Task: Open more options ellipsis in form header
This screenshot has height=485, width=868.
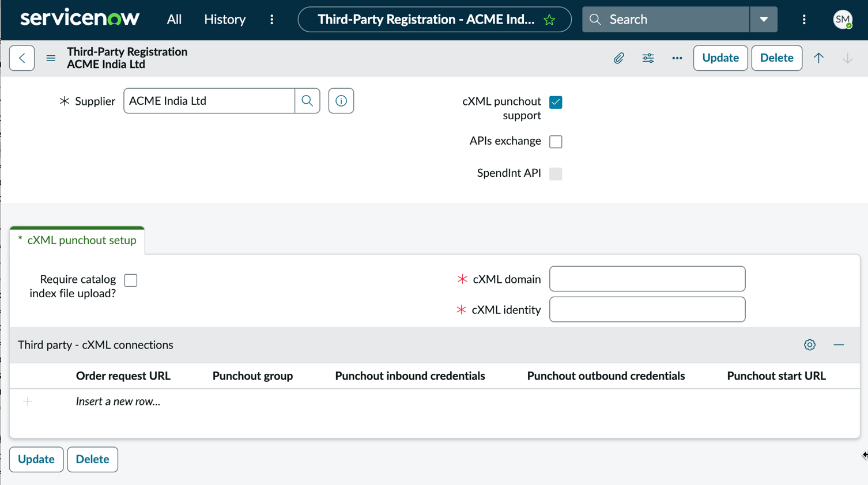Action: (x=677, y=58)
